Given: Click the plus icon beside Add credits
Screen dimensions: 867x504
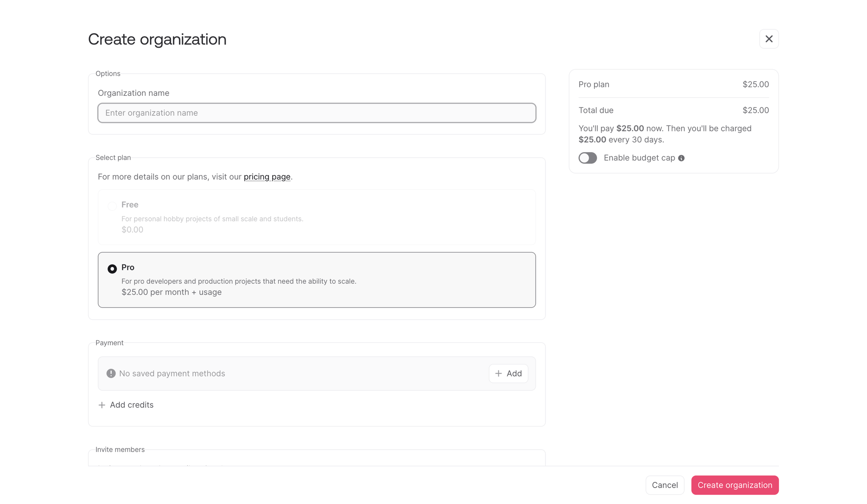Looking at the screenshot, I should click(102, 405).
